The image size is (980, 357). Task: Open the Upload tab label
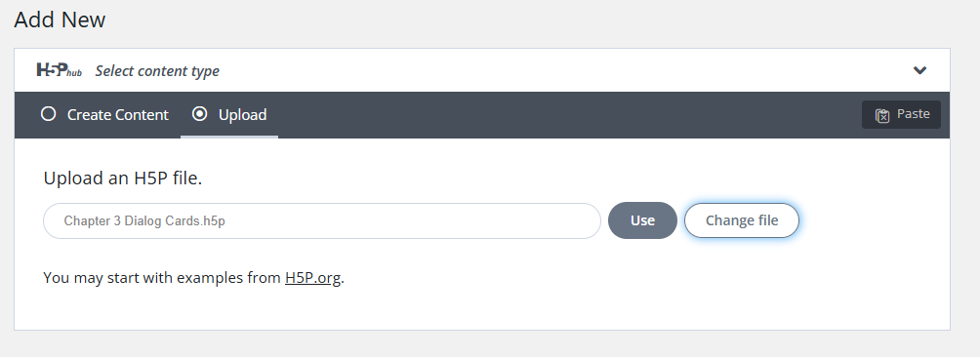242,115
